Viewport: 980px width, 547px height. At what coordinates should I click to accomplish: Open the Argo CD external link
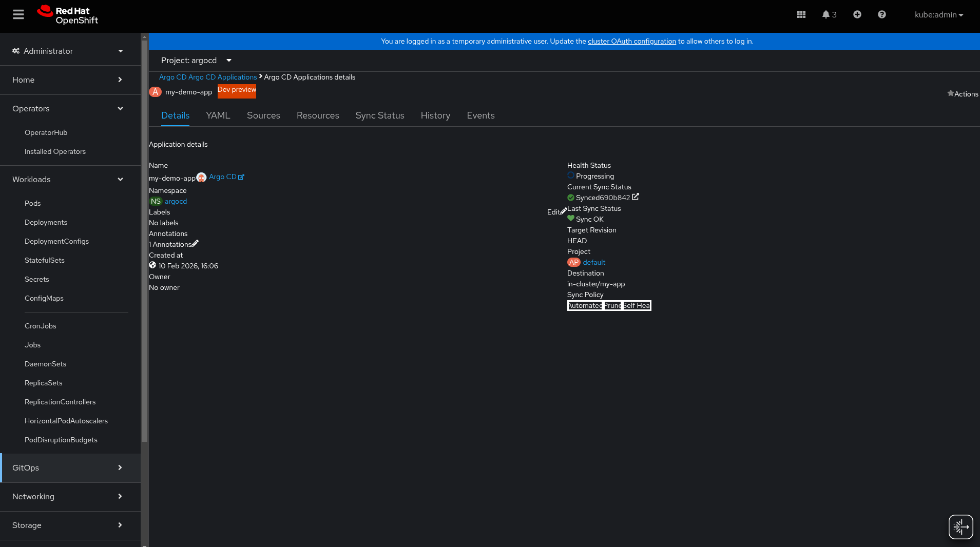(x=226, y=177)
